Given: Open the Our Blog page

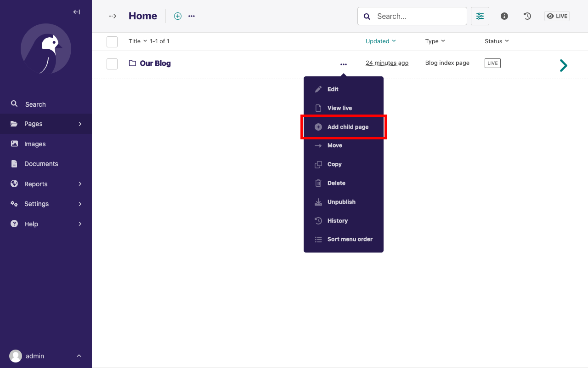Looking at the screenshot, I should tap(156, 63).
